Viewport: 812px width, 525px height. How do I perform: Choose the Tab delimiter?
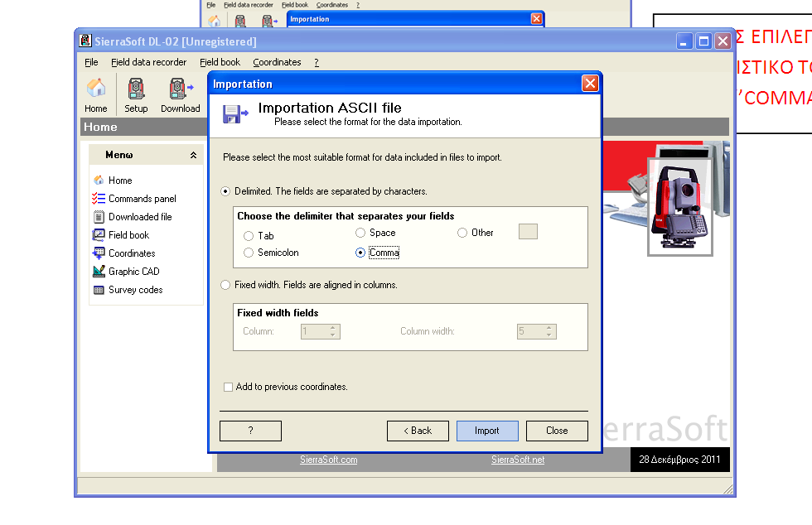[249, 236]
